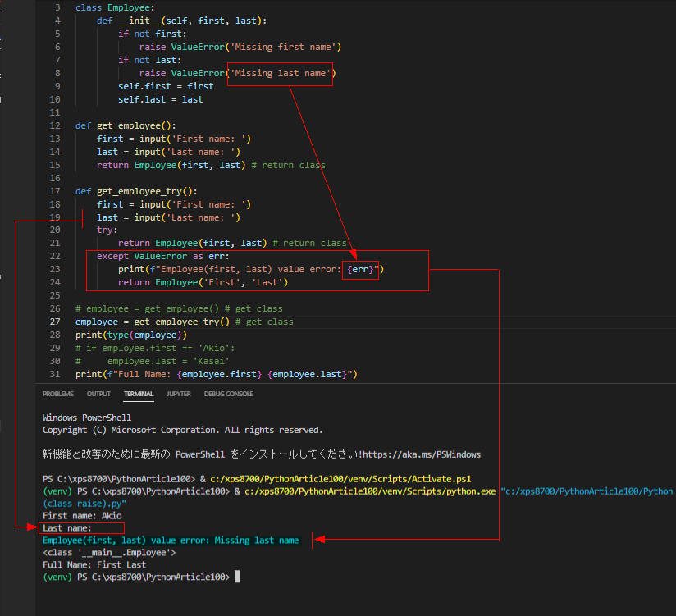Click the 'Windows PowerShell' terminal header text
The width and height of the screenshot is (676, 616).
(x=87, y=418)
